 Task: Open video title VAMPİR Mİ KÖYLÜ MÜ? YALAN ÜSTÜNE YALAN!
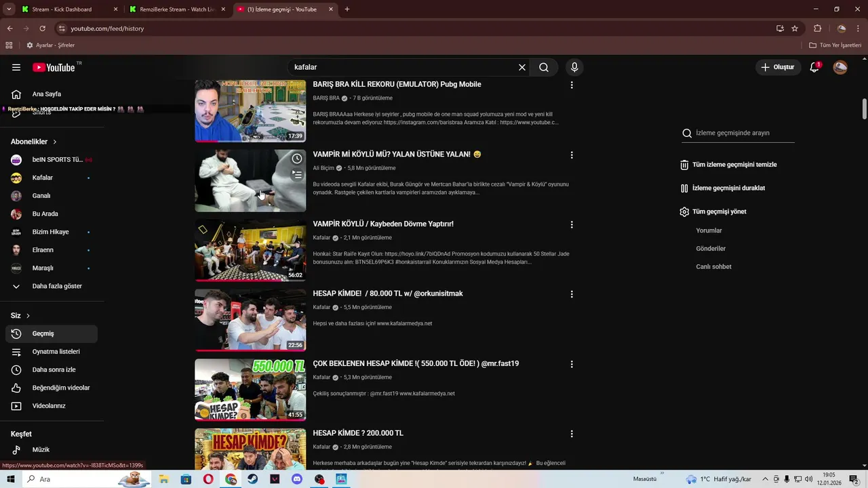coord(397,155)
